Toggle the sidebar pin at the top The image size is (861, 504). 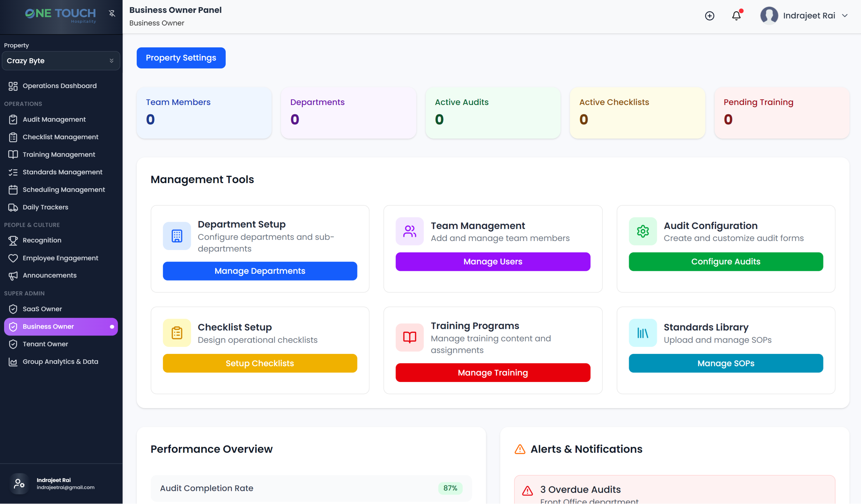tap(112, 13)
